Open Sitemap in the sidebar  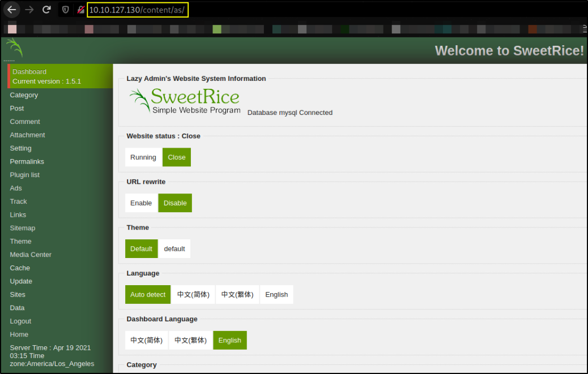pos(23,228)
